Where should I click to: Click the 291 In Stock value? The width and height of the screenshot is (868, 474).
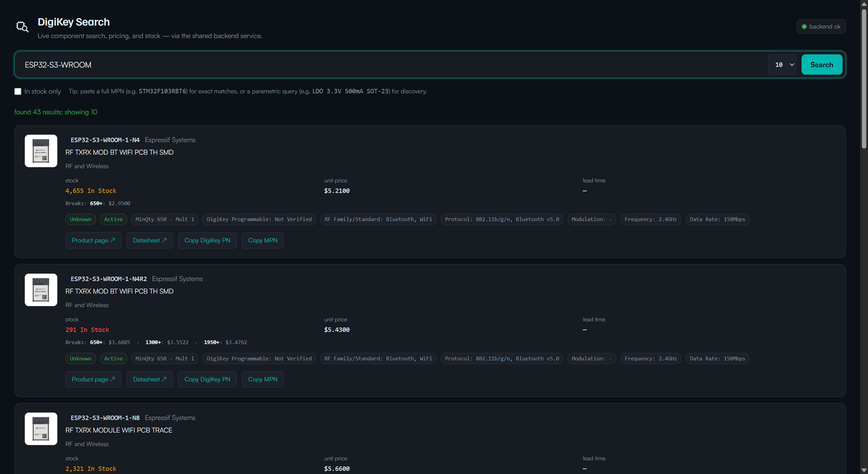coord(87,330)
